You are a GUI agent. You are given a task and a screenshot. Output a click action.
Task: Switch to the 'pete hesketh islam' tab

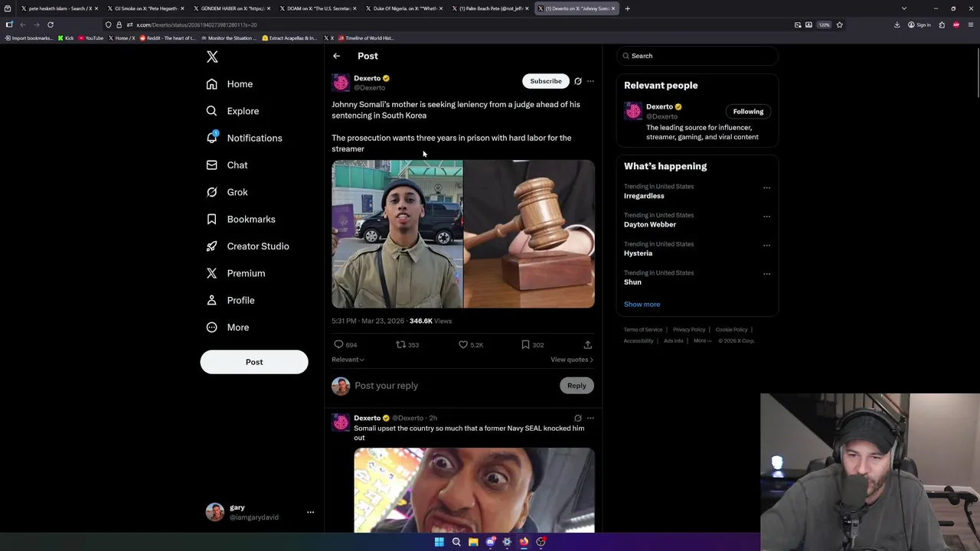[58, 8]
